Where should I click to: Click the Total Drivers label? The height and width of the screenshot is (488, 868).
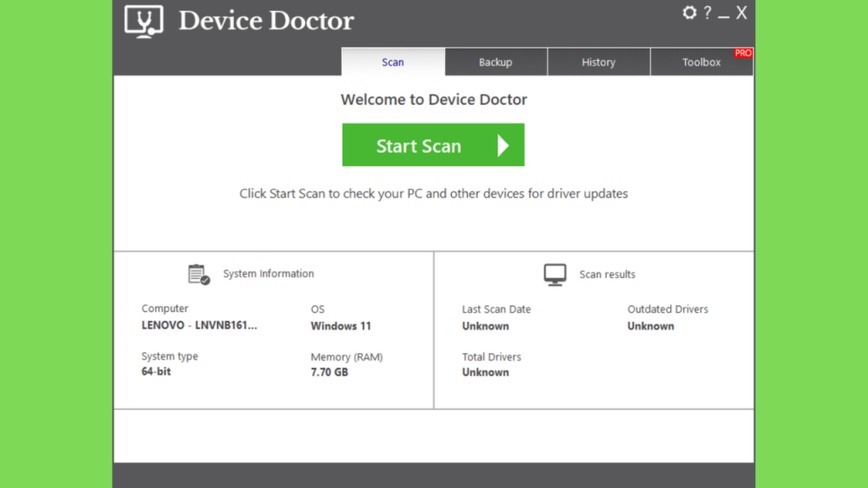pos(492,357)
